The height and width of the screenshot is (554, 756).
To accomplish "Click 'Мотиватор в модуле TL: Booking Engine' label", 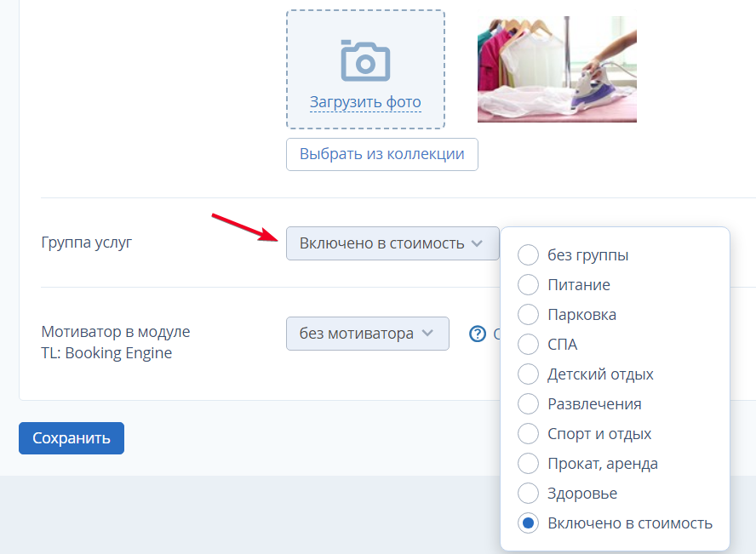I will click(116, 342).
